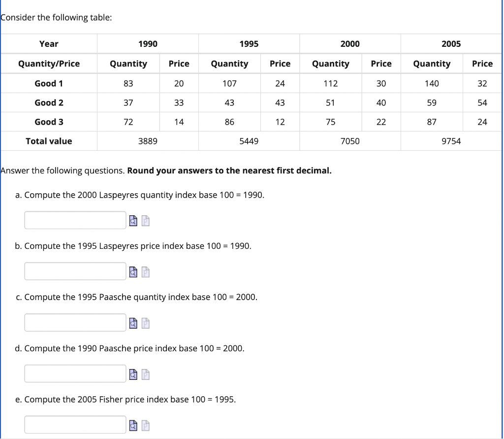Select the Good 1 row label
The width and height of the screenshot is (504, 439).
(x=49, y=83)
